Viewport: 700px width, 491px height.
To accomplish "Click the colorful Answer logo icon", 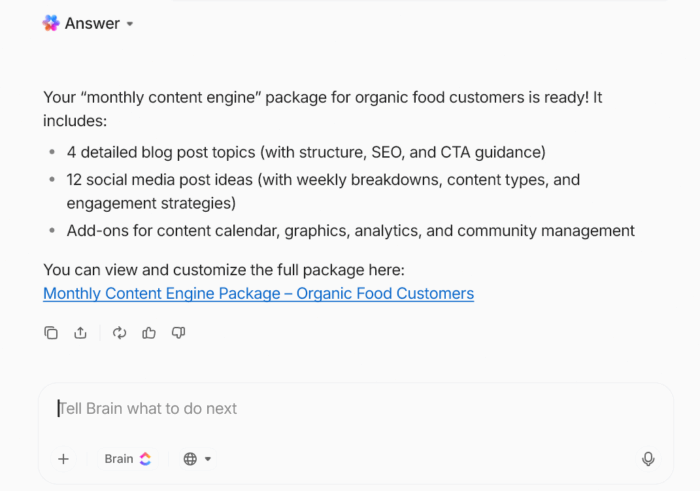I will [51, 23].
